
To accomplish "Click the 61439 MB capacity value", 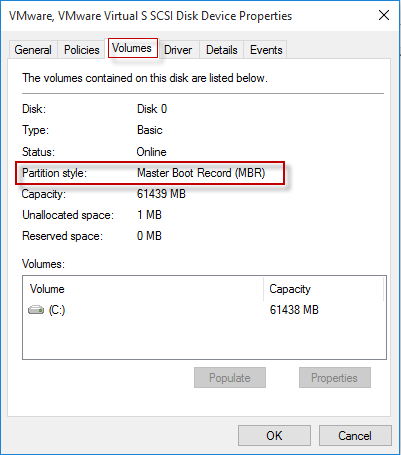I will click(x=161, y=194).
